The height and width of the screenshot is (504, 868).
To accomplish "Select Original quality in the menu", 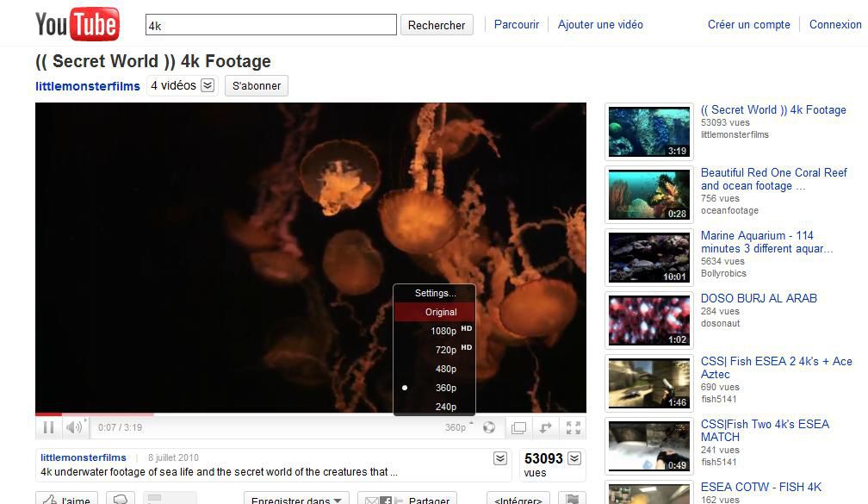I will point(435,312).
